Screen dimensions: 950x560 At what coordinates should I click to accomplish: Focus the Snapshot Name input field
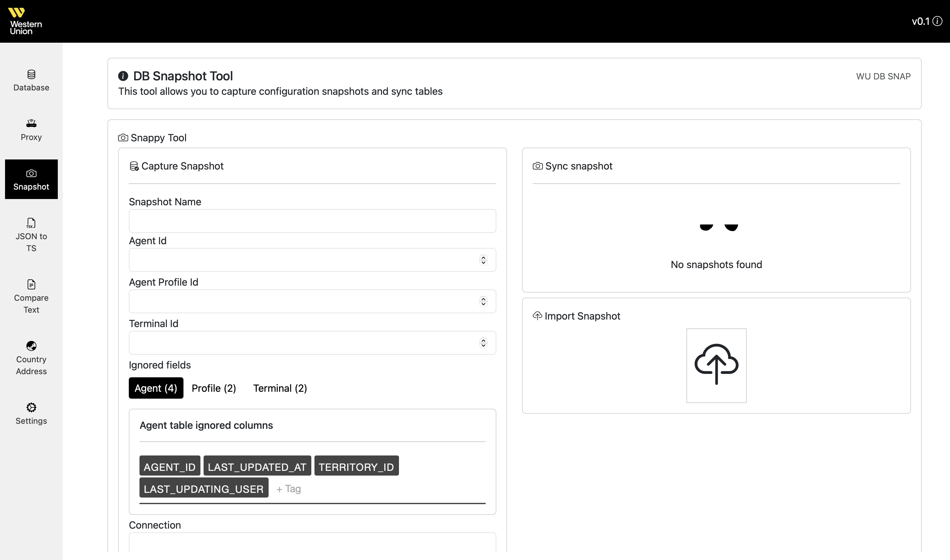(312, 221)
